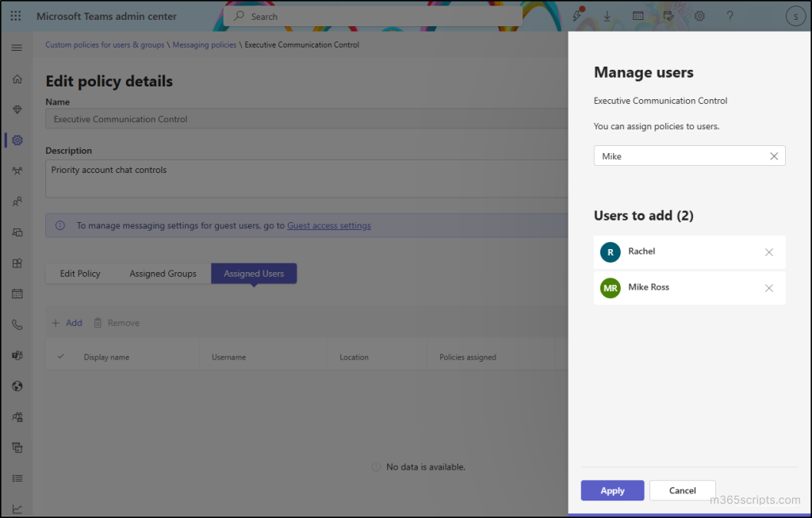812x518 pixels.
Task: Open the feedback icon in header
Action: point(668,16)
